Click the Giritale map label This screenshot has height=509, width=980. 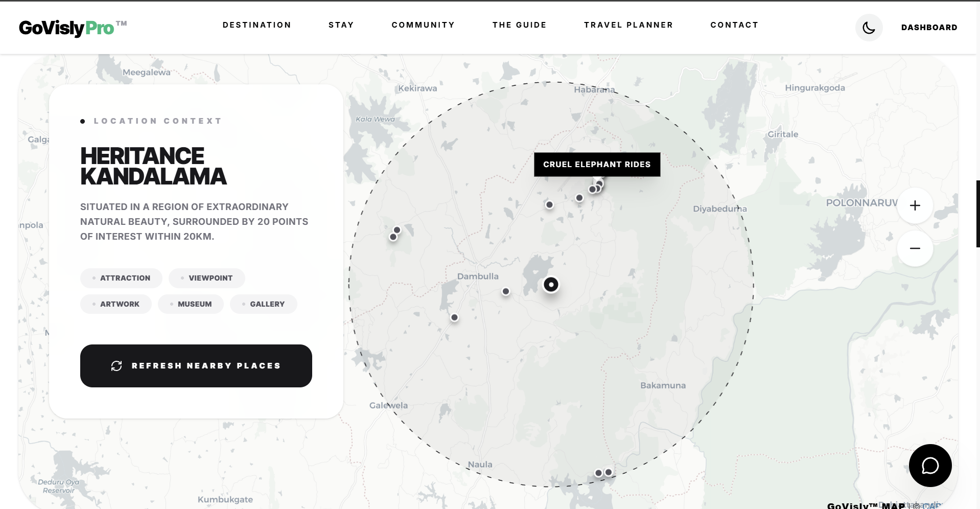click(783, 134)
